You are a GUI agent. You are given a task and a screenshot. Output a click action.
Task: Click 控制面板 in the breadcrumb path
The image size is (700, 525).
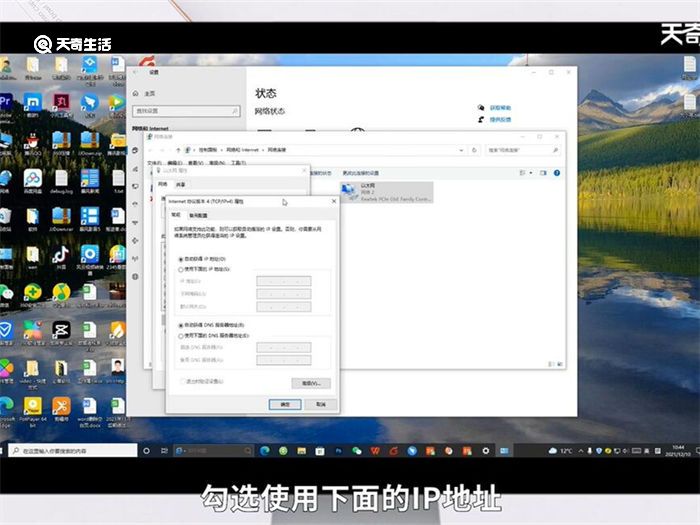pyautogui.click(x=208, y=150)
